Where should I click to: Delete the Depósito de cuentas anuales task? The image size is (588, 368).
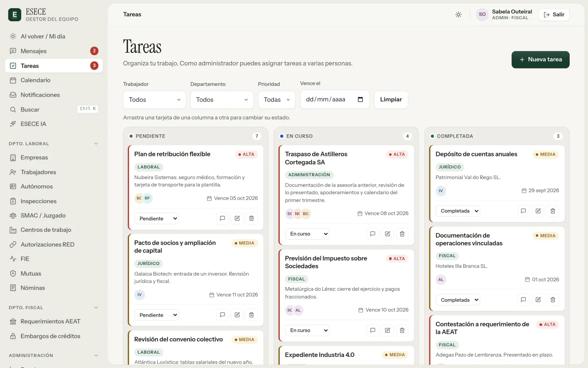(553, 211)
